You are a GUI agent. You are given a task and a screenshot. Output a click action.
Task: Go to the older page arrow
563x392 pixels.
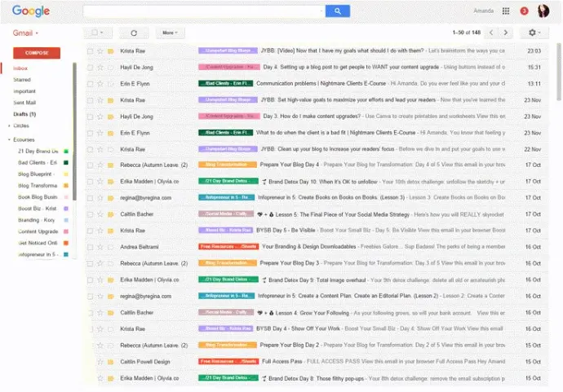pos(506,33)
